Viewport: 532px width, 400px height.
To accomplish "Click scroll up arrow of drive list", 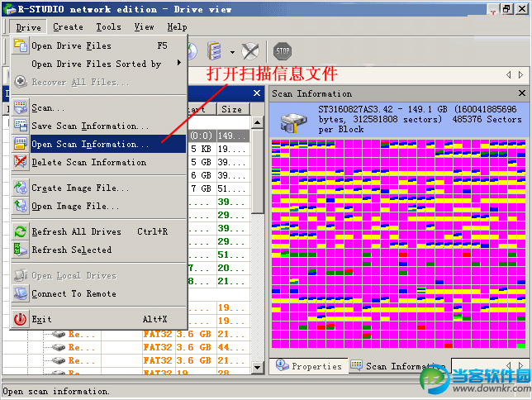I will tap(257, 122).
